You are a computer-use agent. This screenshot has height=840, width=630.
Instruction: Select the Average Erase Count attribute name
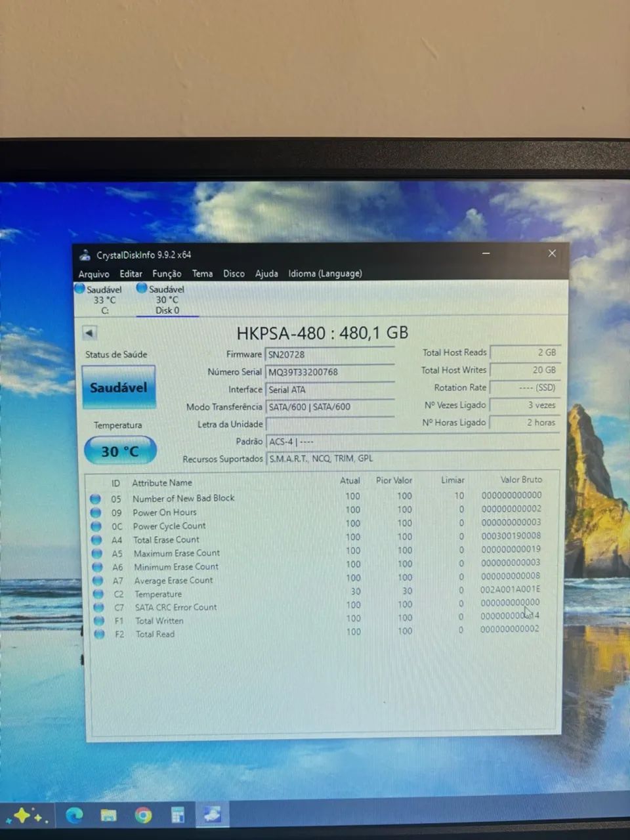click(173, 581)
